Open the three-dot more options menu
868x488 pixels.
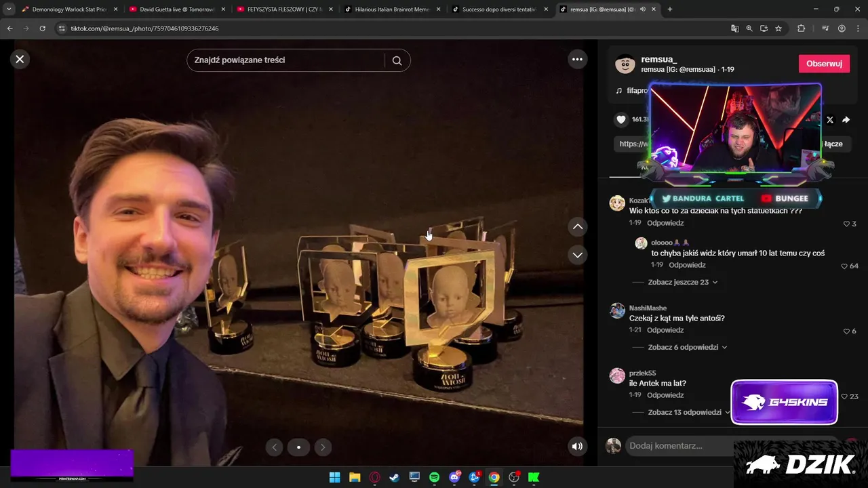[577, 59]
